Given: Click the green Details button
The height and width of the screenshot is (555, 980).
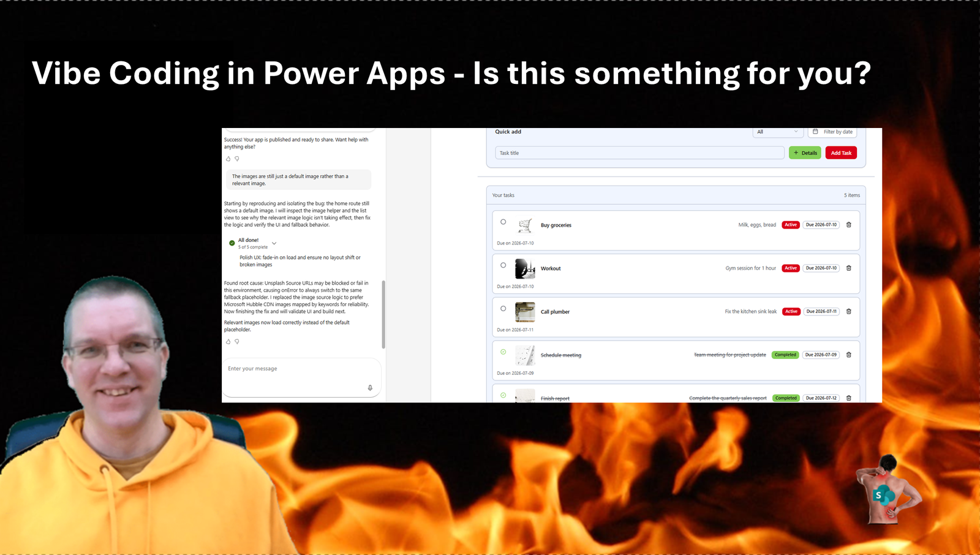Looking at the screenshot, I should [805, 153].
